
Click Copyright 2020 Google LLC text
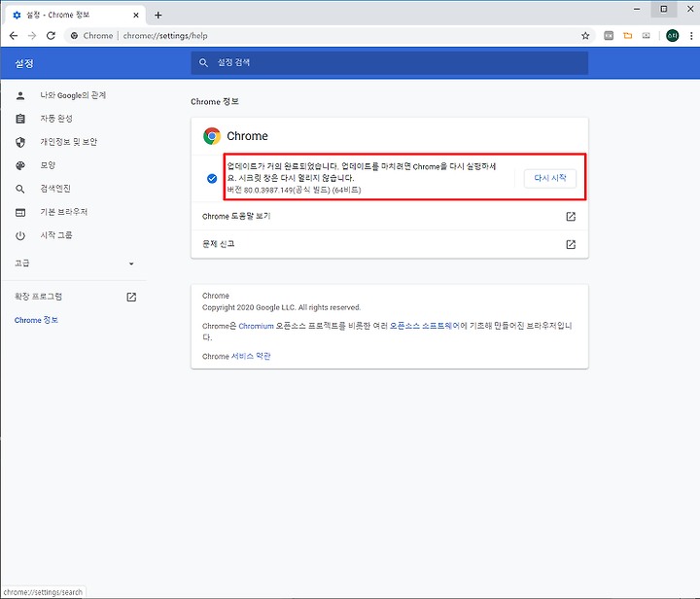click(281, 307)
